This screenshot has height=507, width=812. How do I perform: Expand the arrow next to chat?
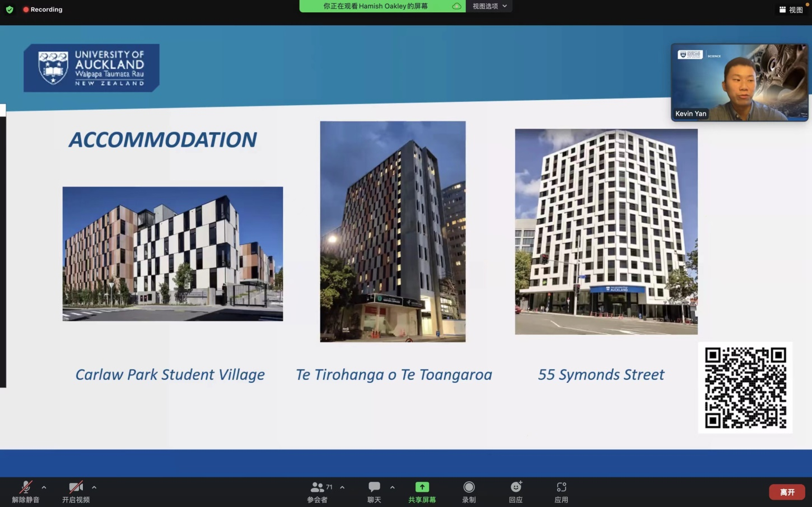click(392, 487)
